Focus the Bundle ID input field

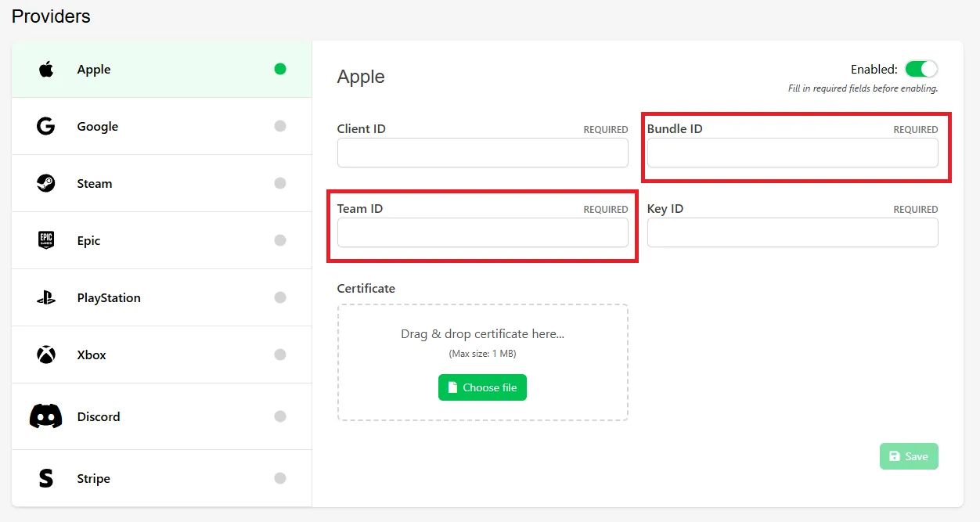(x=793, y=153)
